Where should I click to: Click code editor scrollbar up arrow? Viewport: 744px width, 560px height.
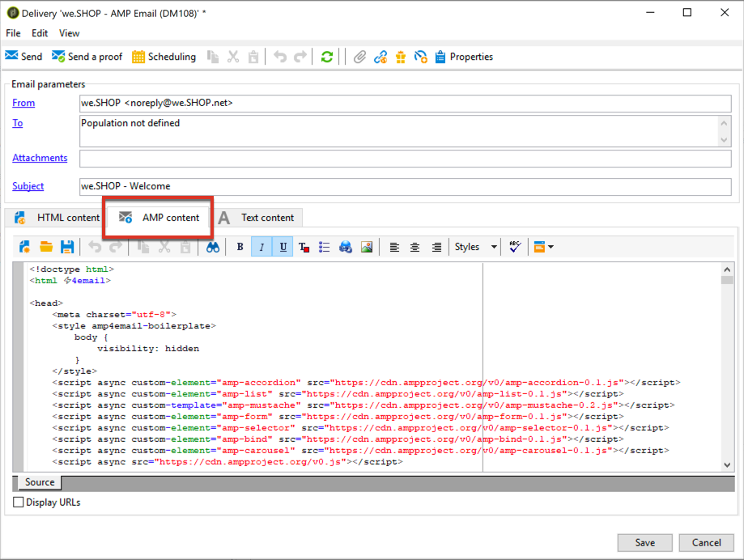[x=727, y=269]
